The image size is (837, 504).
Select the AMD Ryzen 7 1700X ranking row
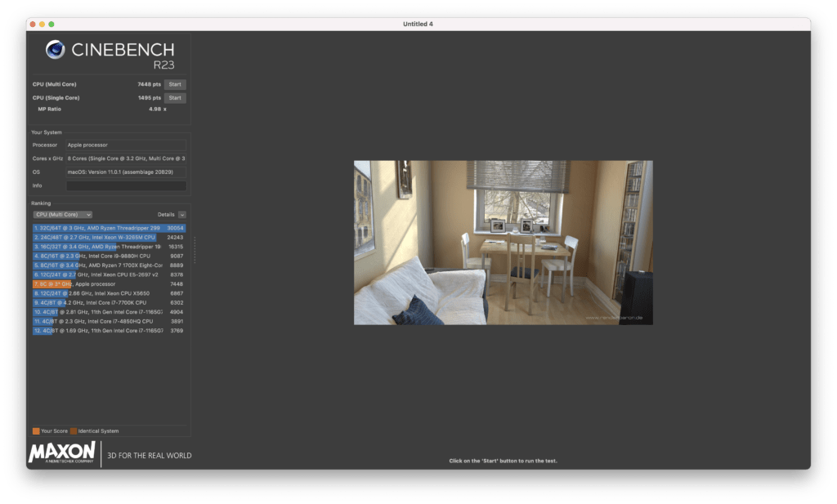click(109, 265)
